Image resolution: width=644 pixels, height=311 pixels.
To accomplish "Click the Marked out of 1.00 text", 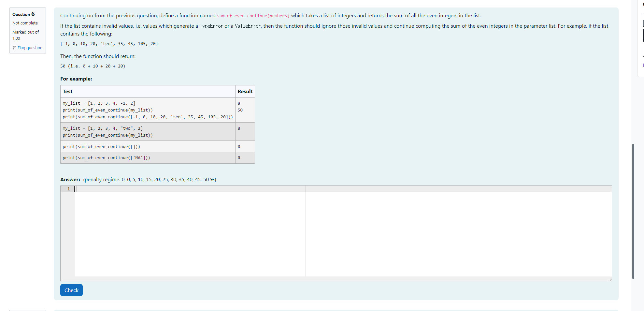I will click(x=26, y=35).
